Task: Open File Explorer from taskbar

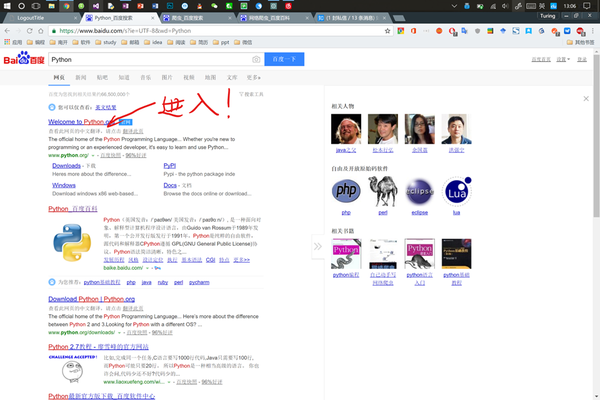Action: [51, 6]
